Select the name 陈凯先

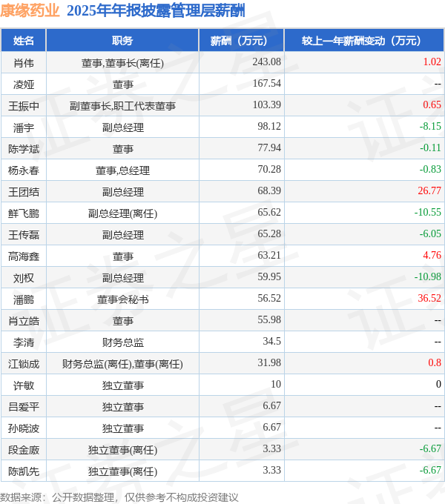pos(24,471)
